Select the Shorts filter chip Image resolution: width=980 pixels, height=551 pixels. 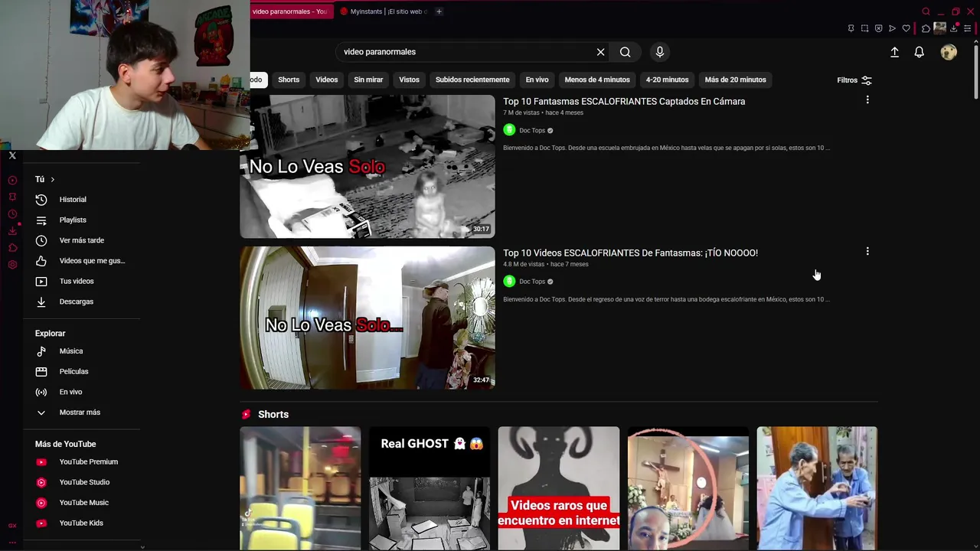[x=289, y=80]
